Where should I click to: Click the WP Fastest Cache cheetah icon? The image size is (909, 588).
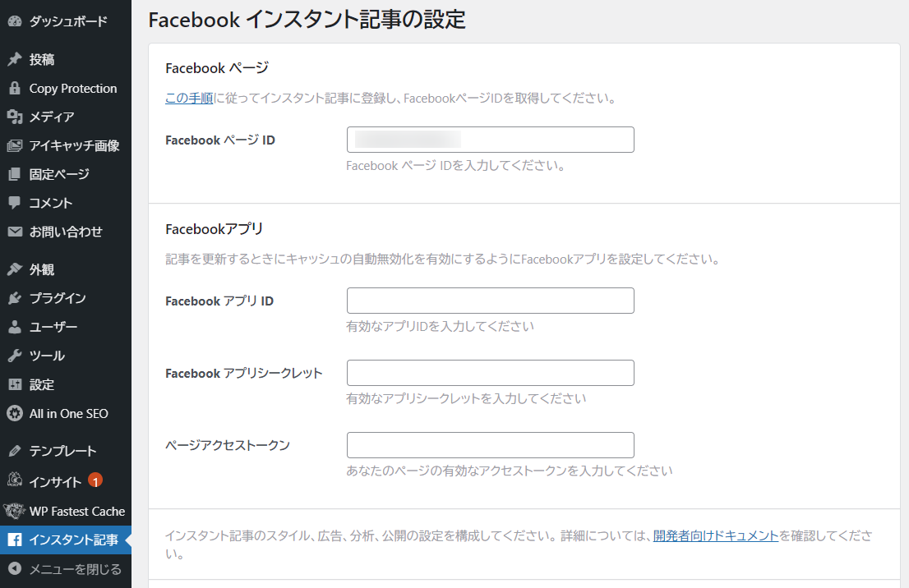coord(14,511)
